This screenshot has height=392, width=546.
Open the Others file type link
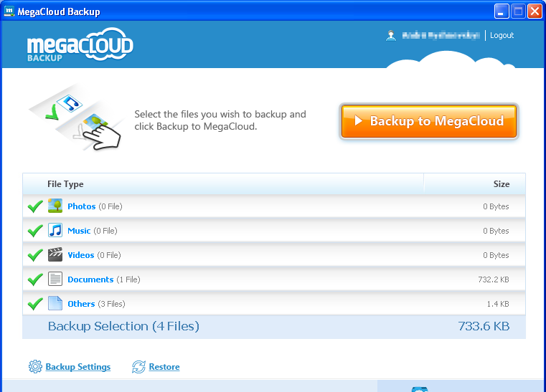81,304
